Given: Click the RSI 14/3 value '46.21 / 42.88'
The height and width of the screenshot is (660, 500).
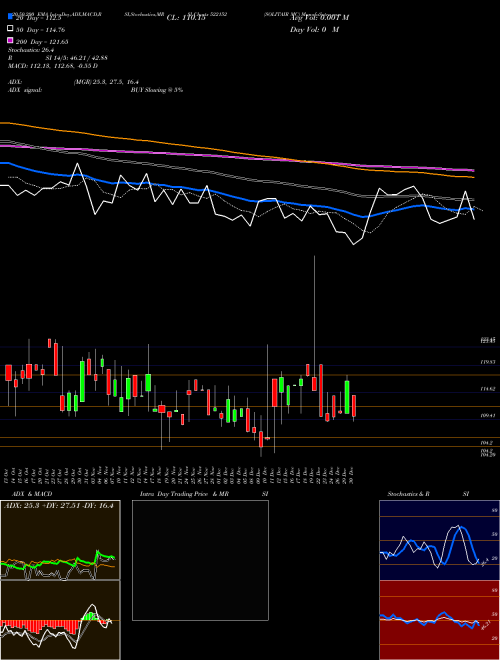Looking at the screenshot, I should pyautogui.click(x=88, y=58).
